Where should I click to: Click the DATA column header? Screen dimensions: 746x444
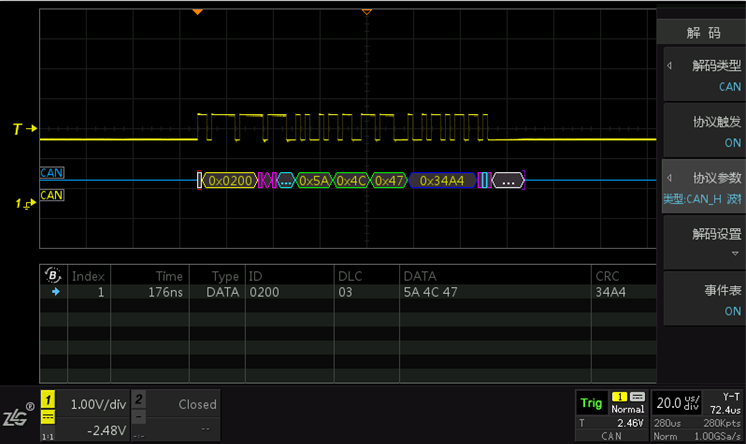[x=420, y=276]
